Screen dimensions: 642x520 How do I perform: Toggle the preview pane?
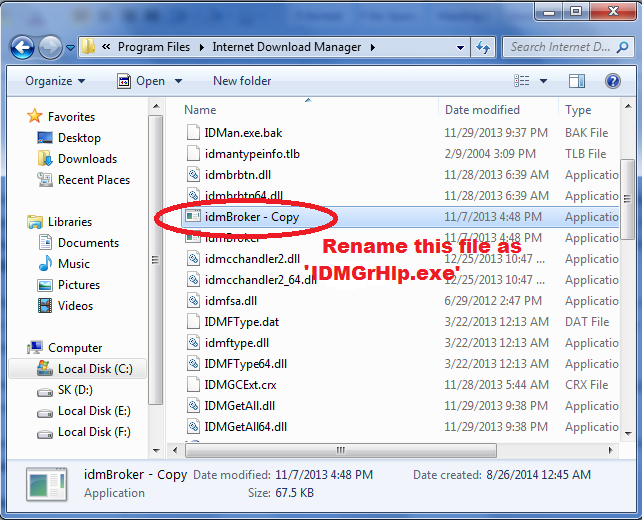pyautogui.click(x=577, y=81)
